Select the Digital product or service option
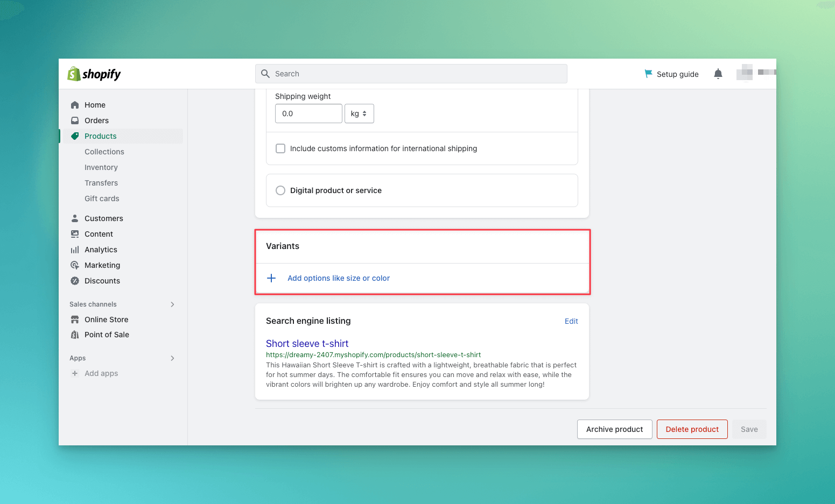Image resolution: width=835 pixels, height=504 pixels. point(280,190)
